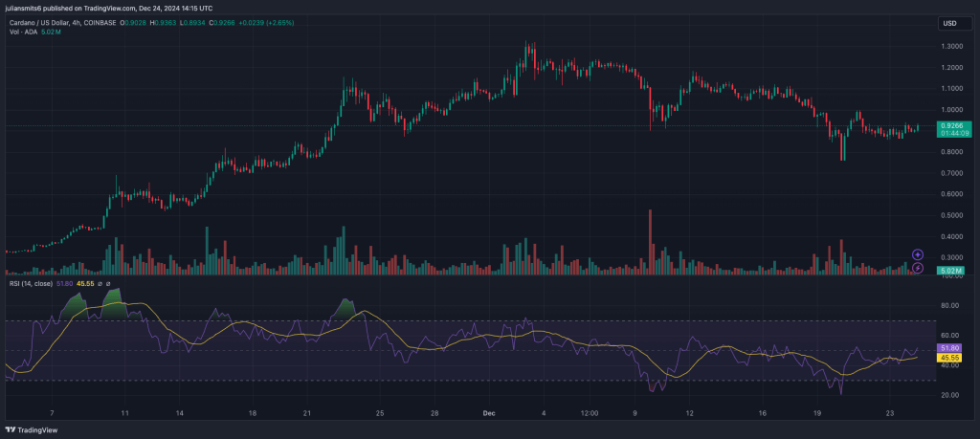The height and width of the screenshot is (439, 980).
Task: Click the '9' date label on time axis
Action: click(x=635, y=413)
